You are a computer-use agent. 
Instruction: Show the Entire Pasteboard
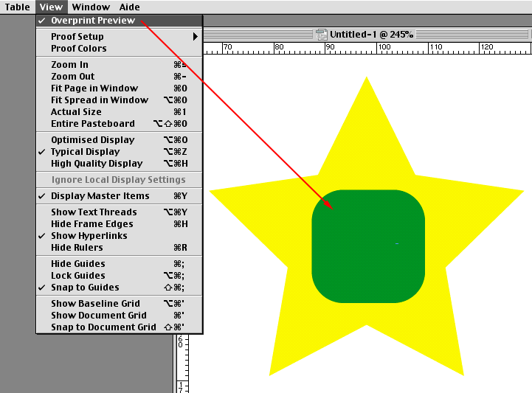click(x=120, y=124)
